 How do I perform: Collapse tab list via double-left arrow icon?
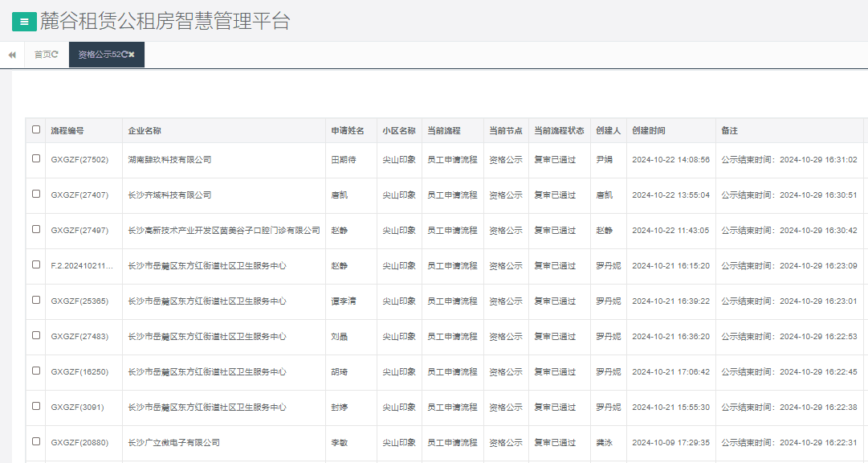11,55
